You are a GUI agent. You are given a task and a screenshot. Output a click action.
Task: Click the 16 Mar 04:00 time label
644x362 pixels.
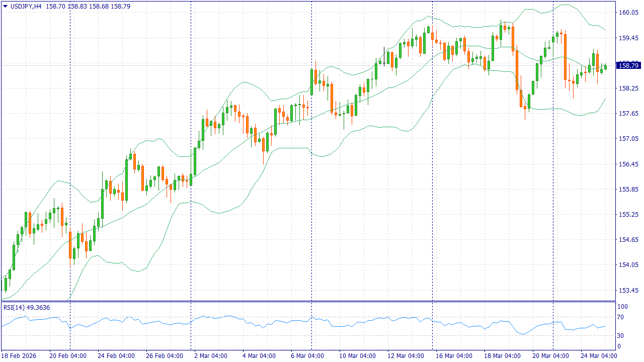click(454, 356)
